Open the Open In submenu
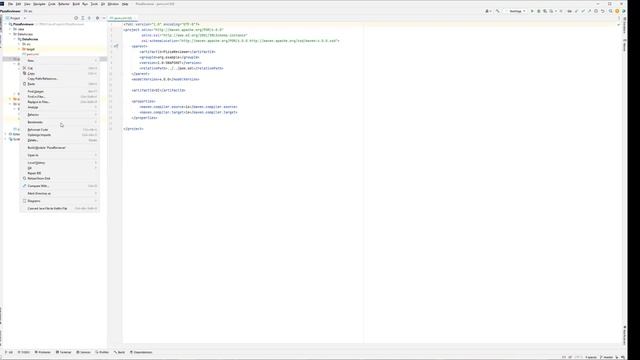 60,155
